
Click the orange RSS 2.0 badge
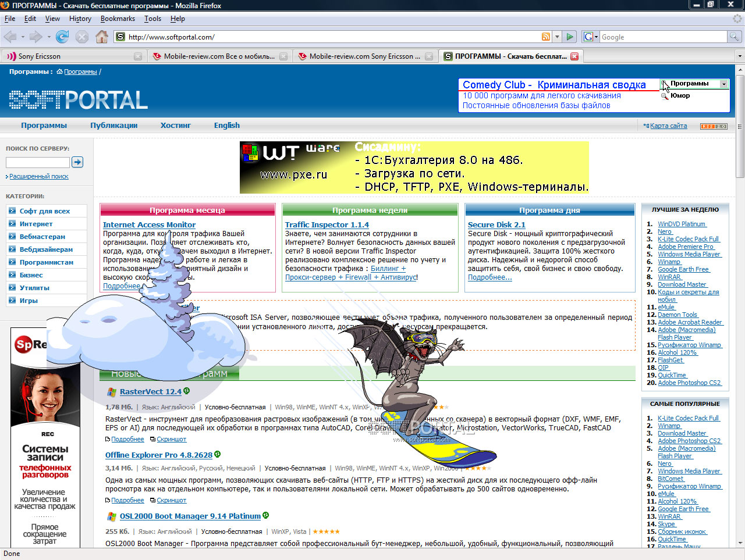714,126
